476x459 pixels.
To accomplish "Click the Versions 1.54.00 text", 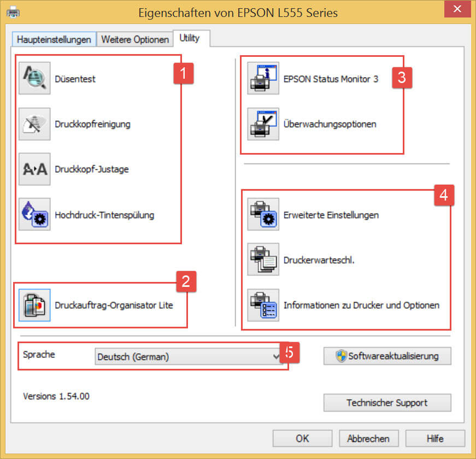I will pos(56,396).
